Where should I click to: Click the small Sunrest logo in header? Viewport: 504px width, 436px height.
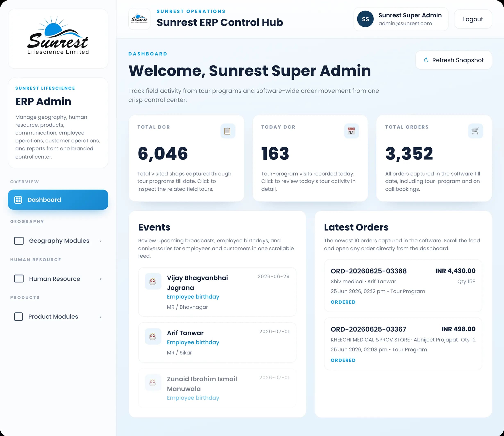(x=139, y=19)
